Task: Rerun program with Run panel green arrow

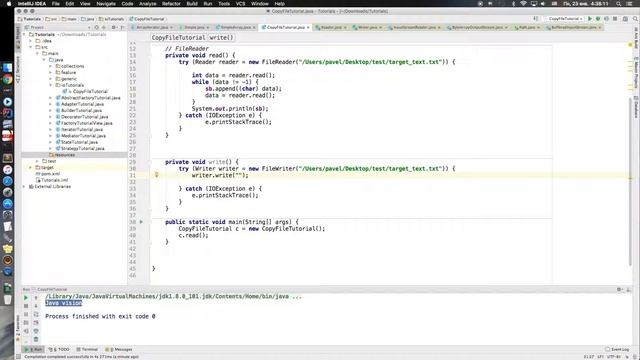Action: click(x=26, y=298)
